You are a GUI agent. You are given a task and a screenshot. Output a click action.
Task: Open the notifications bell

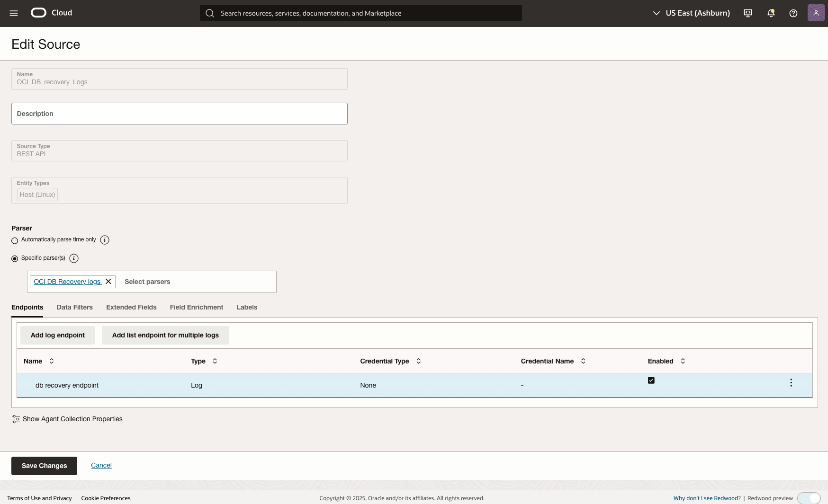click(x=771, y=13)
